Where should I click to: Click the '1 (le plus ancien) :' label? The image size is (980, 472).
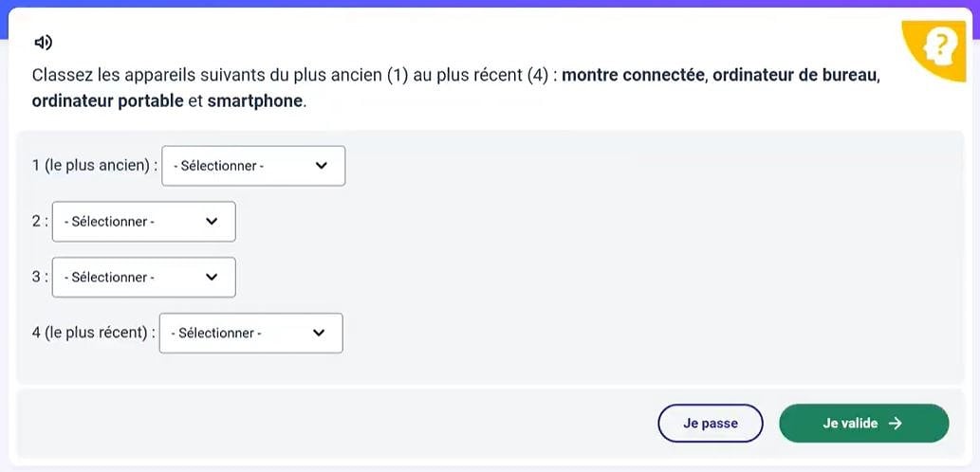(94, 166)
